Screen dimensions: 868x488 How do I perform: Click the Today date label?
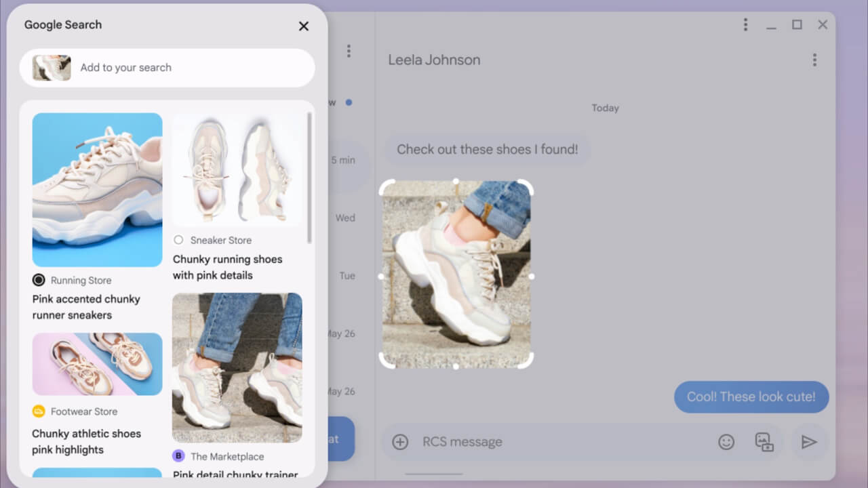point(605,108)
